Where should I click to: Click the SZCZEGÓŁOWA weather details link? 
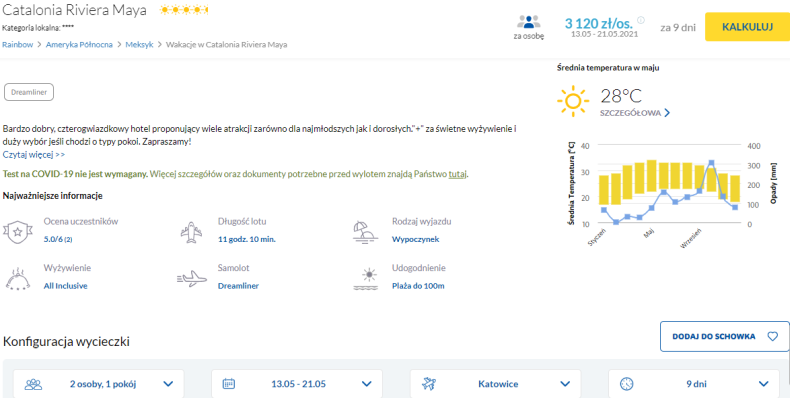coord(635,113)
